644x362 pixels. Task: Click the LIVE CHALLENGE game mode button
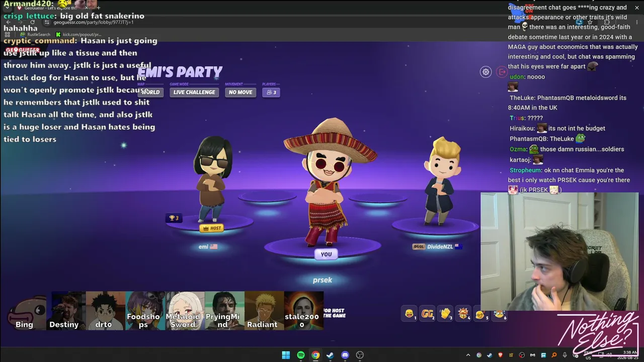194,92
